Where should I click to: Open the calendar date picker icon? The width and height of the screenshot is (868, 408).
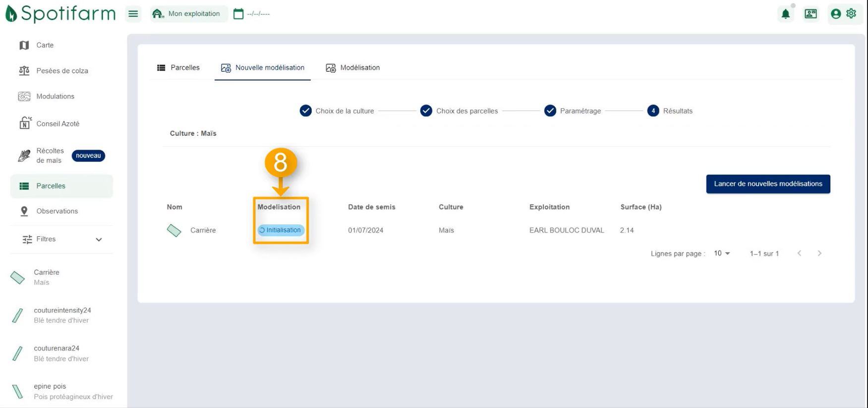(238, 14)
